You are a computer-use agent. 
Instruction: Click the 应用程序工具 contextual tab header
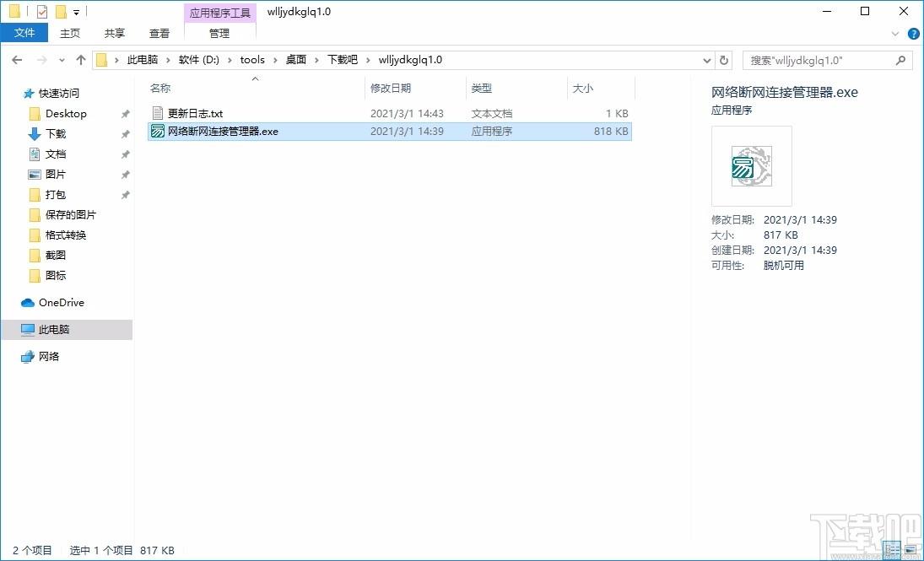[219, 13]
